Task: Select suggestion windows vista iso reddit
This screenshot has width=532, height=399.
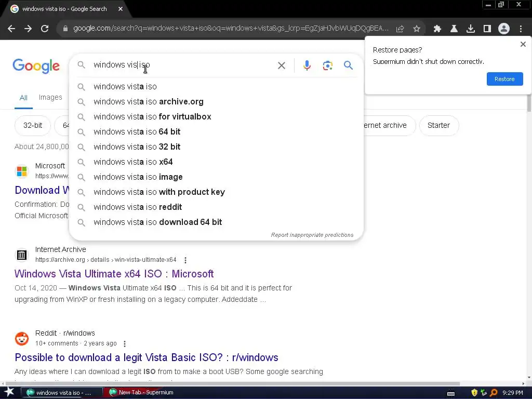Action: click(x=216, y=207)
